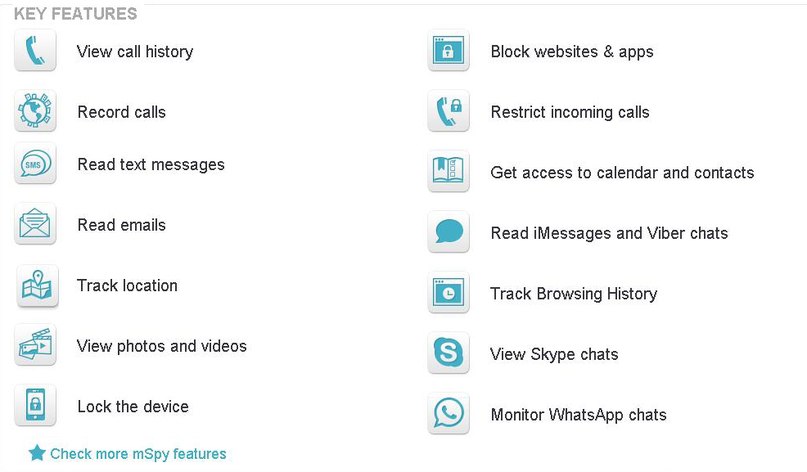Viewport: 807px width, 472px height.
Task: Select Read iMessages and Viber chats text
Action: 609,234
